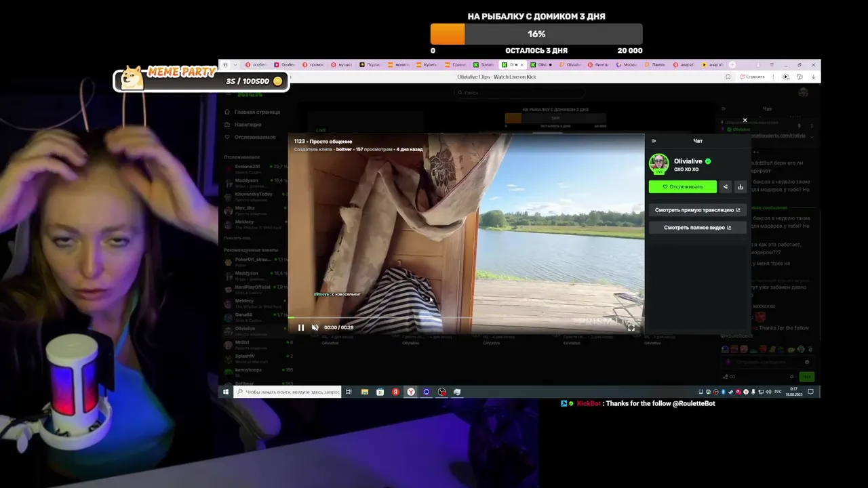Open the Kick hamburger menu
The width and height of the screenshot is (868, 488).
click(227, 93)
